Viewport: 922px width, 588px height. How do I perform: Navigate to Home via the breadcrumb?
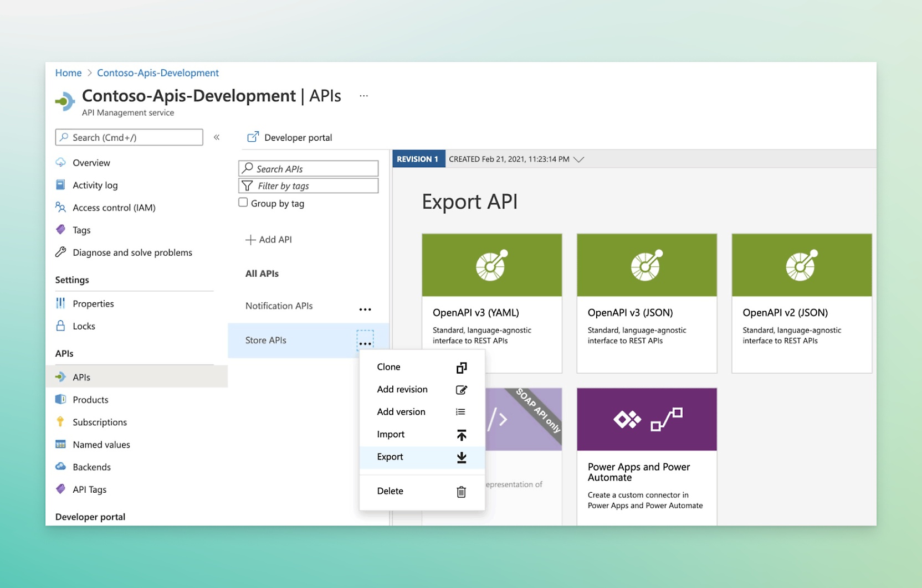(68, 73)
